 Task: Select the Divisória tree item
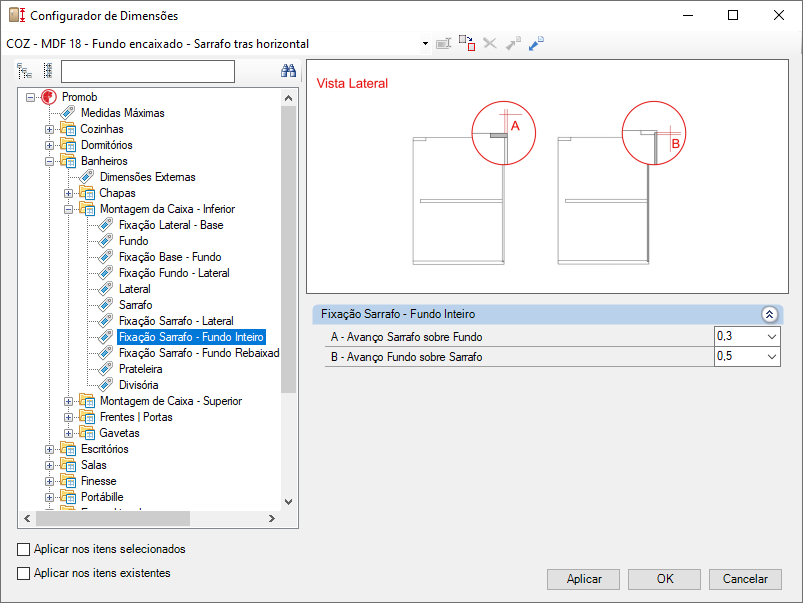click(x=138, y=385)
